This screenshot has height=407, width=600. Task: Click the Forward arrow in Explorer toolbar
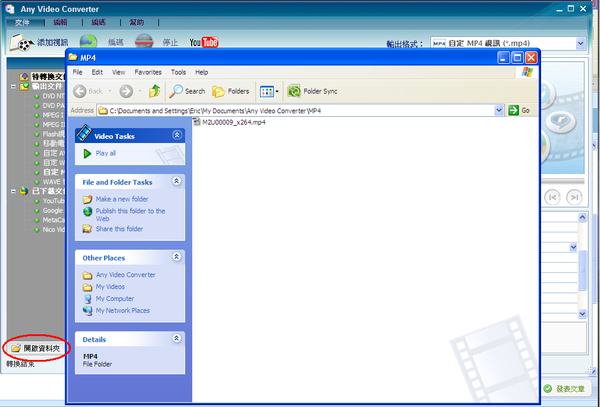[126, 91]
